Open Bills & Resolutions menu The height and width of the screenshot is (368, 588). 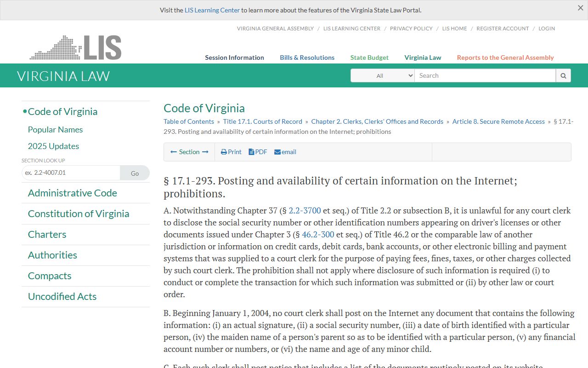tap(307, 57)
